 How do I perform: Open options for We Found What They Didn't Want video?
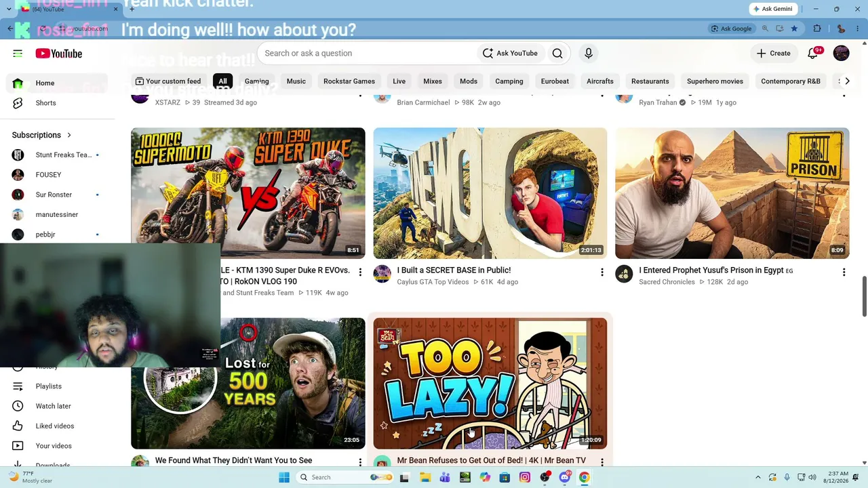click(x=360, y=462)
